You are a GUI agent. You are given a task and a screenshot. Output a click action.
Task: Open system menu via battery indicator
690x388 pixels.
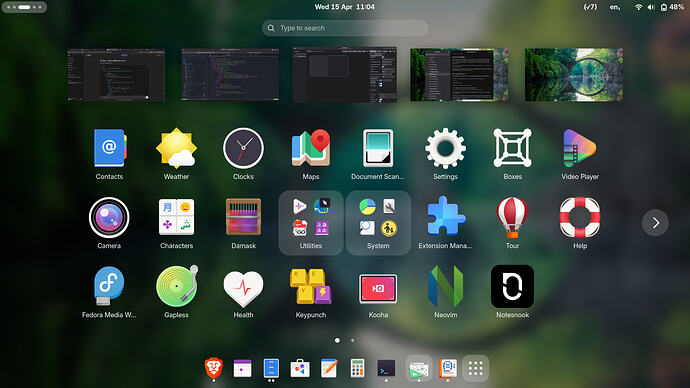(672, 7)
